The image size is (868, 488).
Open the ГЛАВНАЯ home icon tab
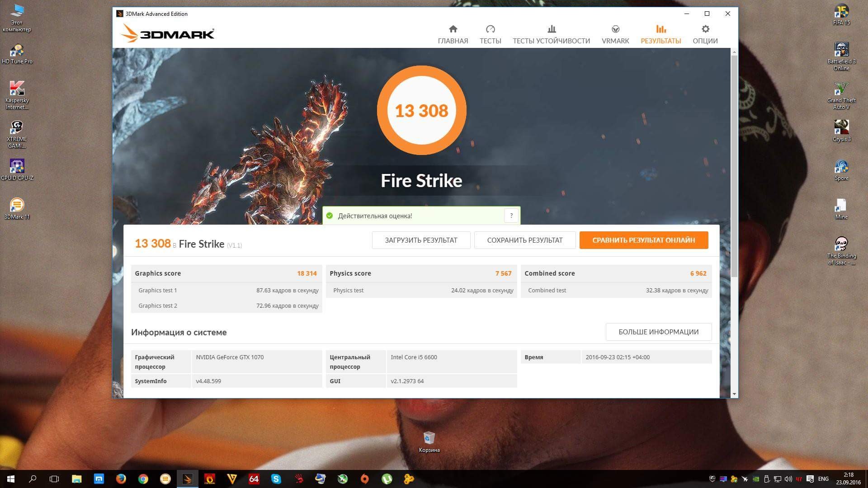(x=453, y=34)
